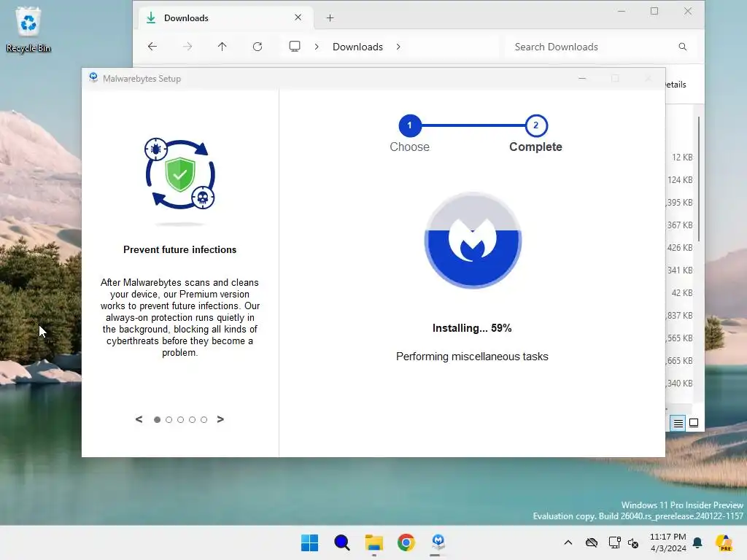747x560 pixels.
Task: Click the Copilot preview taskbar icon
Action: click(x=724, y=542)
